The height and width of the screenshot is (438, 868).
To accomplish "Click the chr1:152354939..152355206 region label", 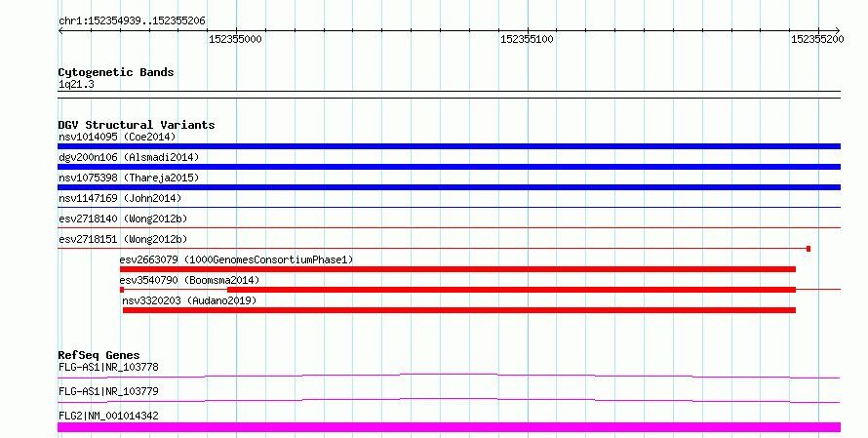I will pyautogui.click(x=132, y=21).
